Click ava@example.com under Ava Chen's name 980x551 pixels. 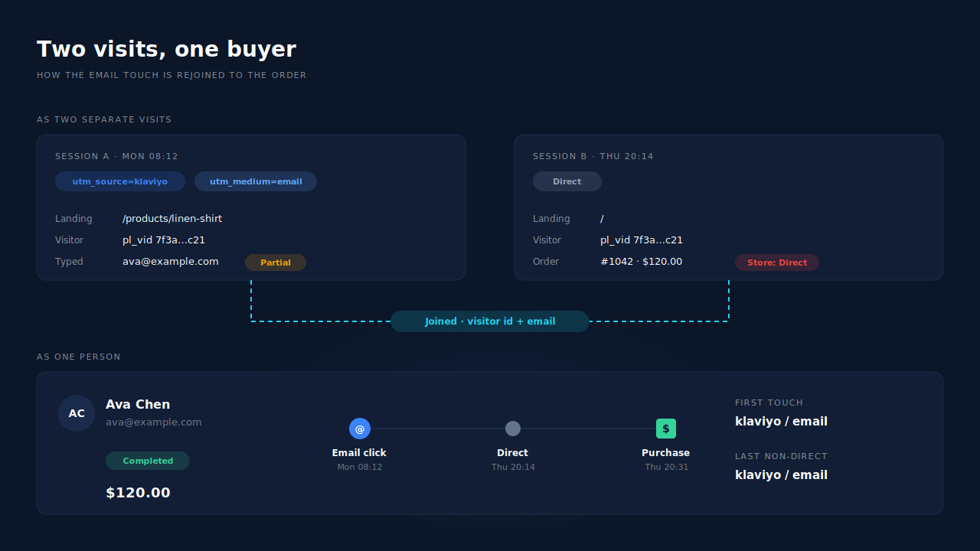pos(154,422)
